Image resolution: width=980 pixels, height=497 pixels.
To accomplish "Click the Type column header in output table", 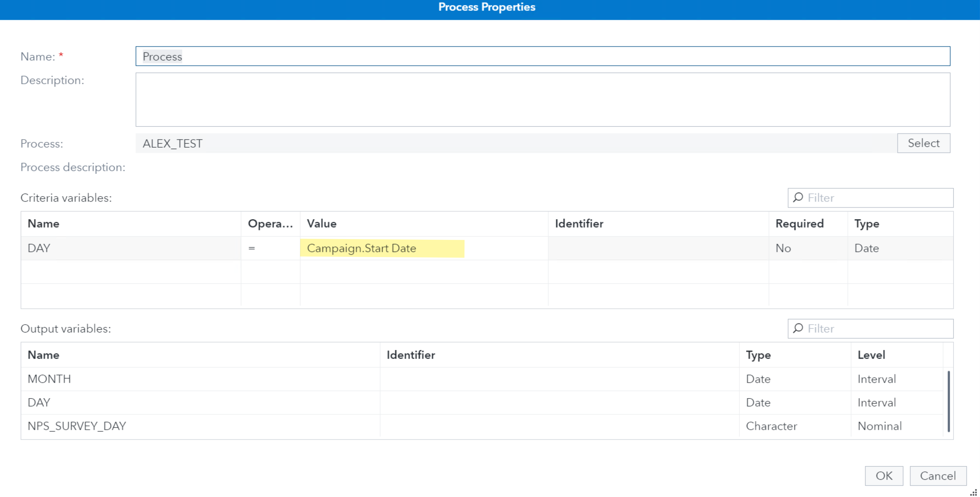I will [758, 355].
